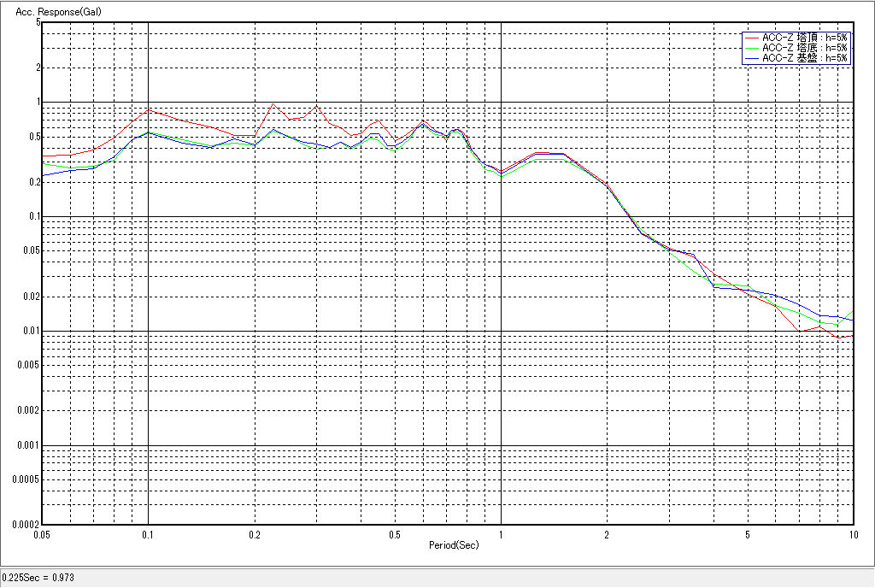The height and width of the screenshot is (588, 875).
Task: Click the 2 tick label on the period axis
Action: [x=607, y=534]
